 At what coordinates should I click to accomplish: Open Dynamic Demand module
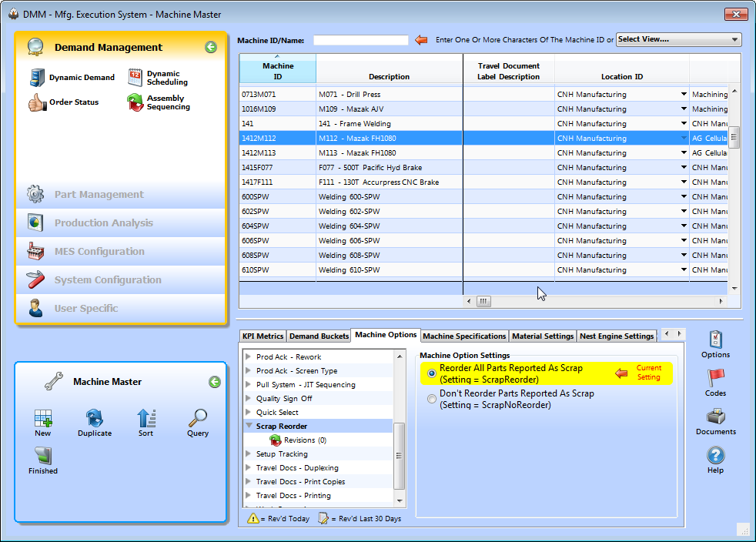coord(72,78)
